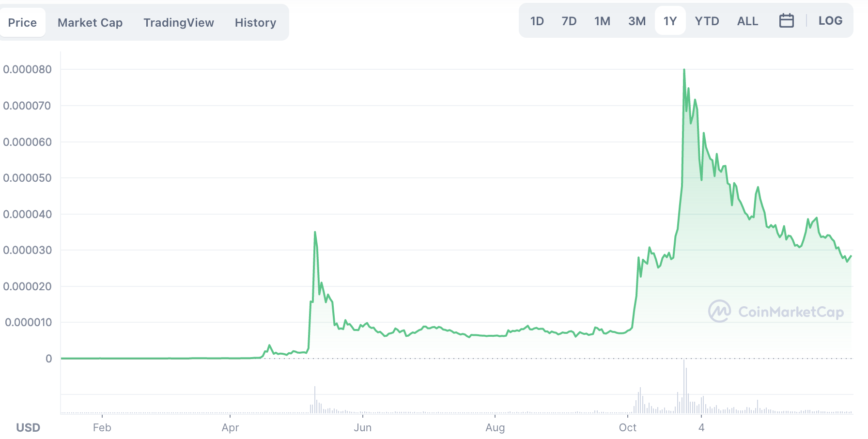Click the Apr marker on time axis
This screenshot has height=439, width=868.
pos(230,427)
